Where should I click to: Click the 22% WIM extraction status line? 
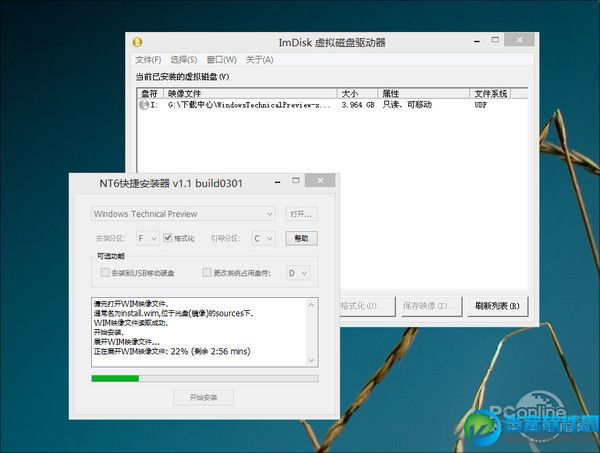(x=172, y=351)
